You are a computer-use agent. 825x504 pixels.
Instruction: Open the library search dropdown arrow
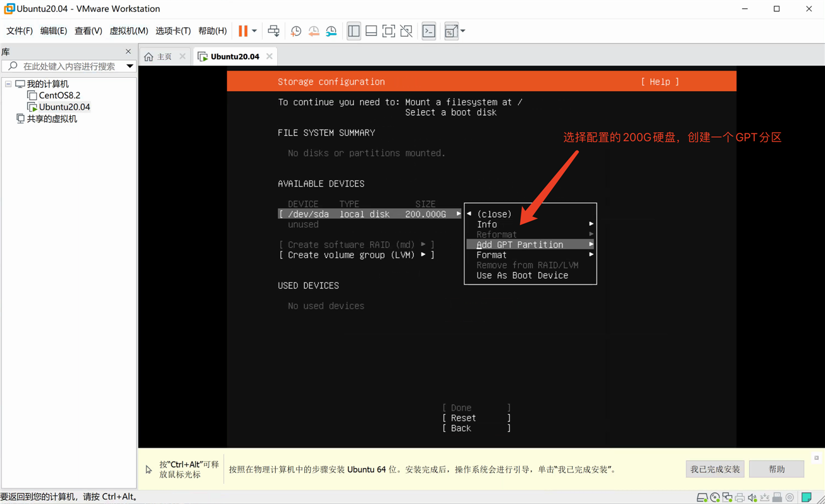130,66
